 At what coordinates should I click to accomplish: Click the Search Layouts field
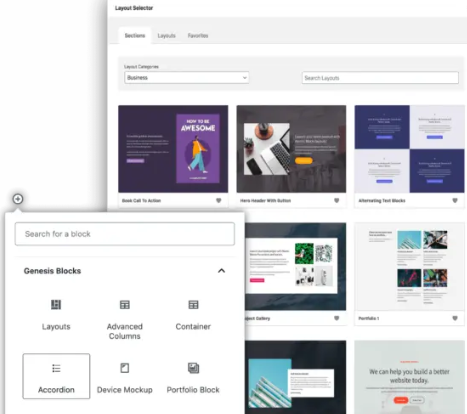(380, 78)
